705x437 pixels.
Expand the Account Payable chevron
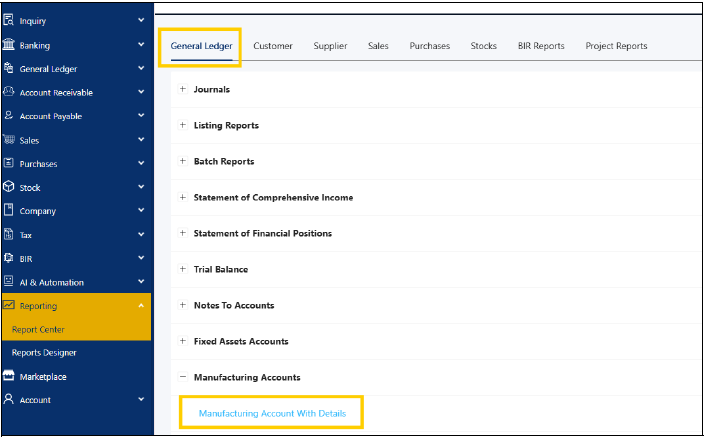(141, 116)
